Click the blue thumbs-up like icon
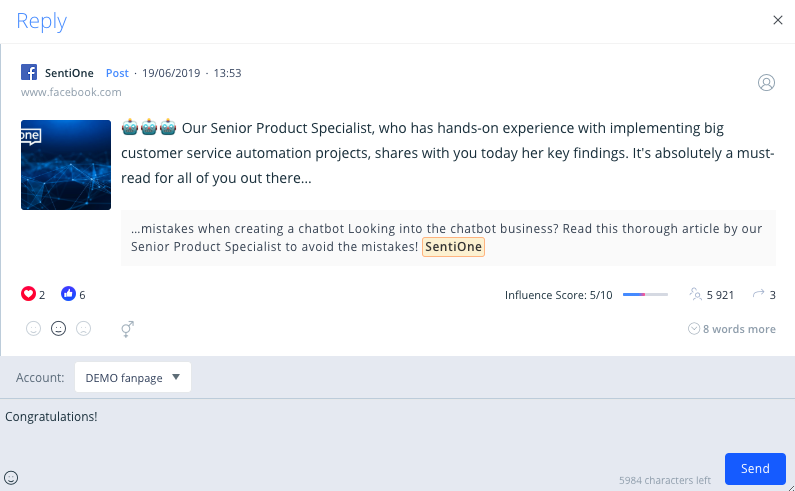The height and width of the screenshot is (491, 795). (x=68, y=294)
